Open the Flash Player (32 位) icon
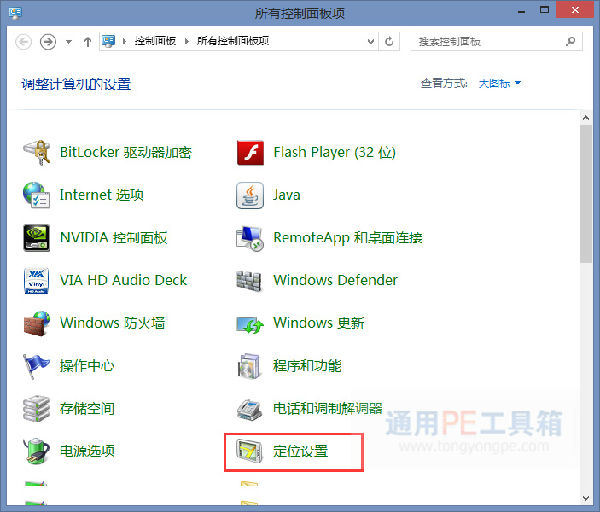The image size is (600, 512). click(x=250, y=153)
